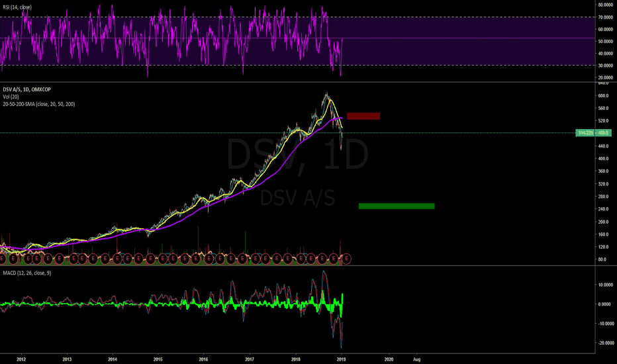Viewport: 617px width, 364px height.
Task: Click the 280.0 price scale value
Action: [603, 197]
